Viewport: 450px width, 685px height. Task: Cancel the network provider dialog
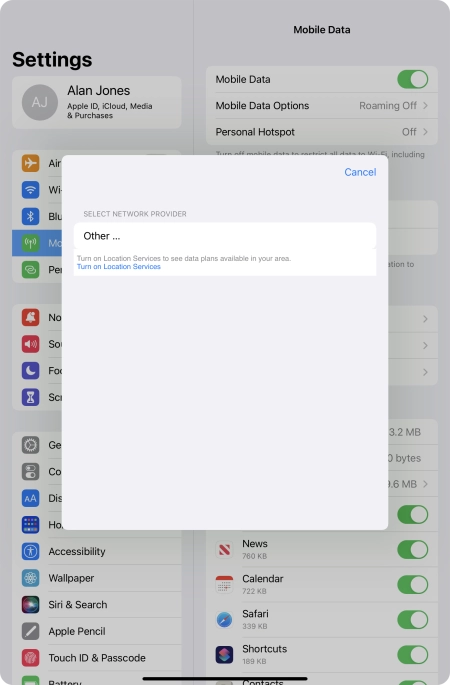(x=360, y=172)
